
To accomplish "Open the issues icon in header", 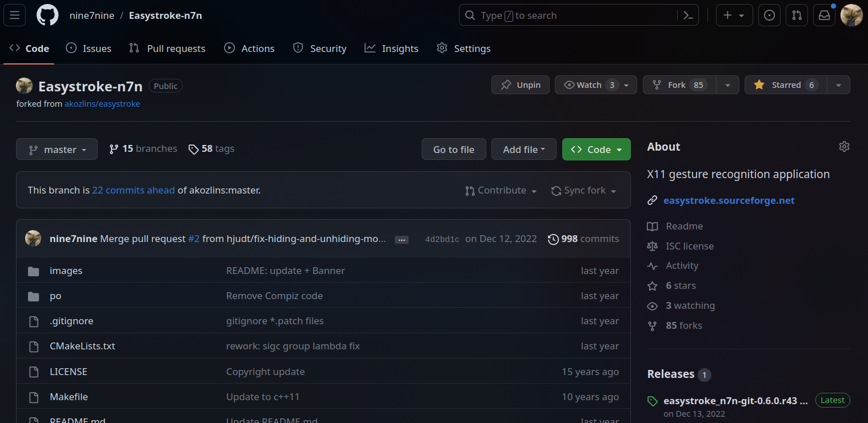I will coord(769,15).
